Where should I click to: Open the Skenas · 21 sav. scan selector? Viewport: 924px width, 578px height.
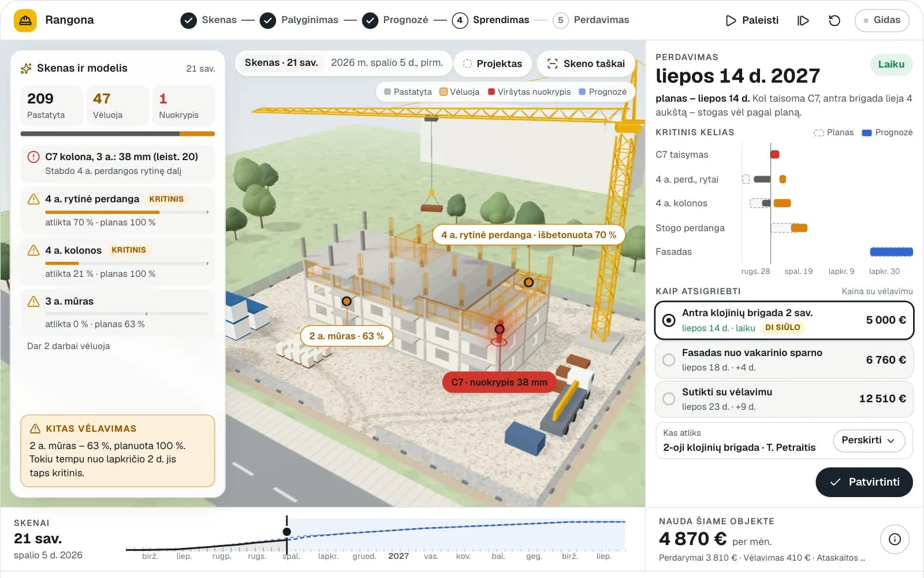coord(281,63)
